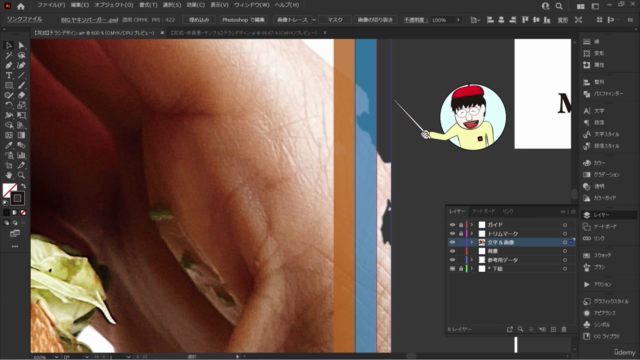Open the パスファインダー panel
Screen dimensions: 640x360
603,94
